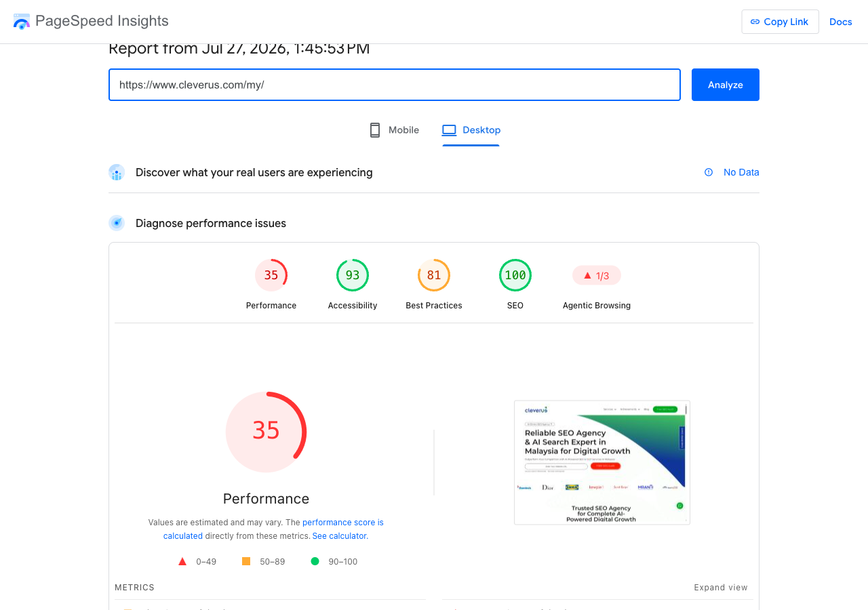Select the Best Practices score gauge 81
The height and width of the screenshot is (610, 868).
(x=434, y=275)
